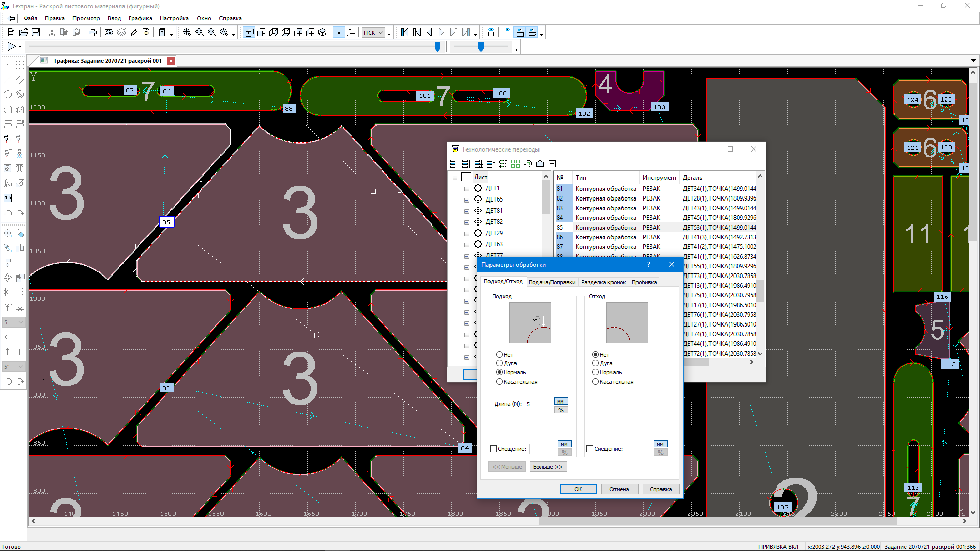This screenshot has height=551, width=980.
Task: Select the Дуга radio under Подход
Action: click(x=499, y=363)
